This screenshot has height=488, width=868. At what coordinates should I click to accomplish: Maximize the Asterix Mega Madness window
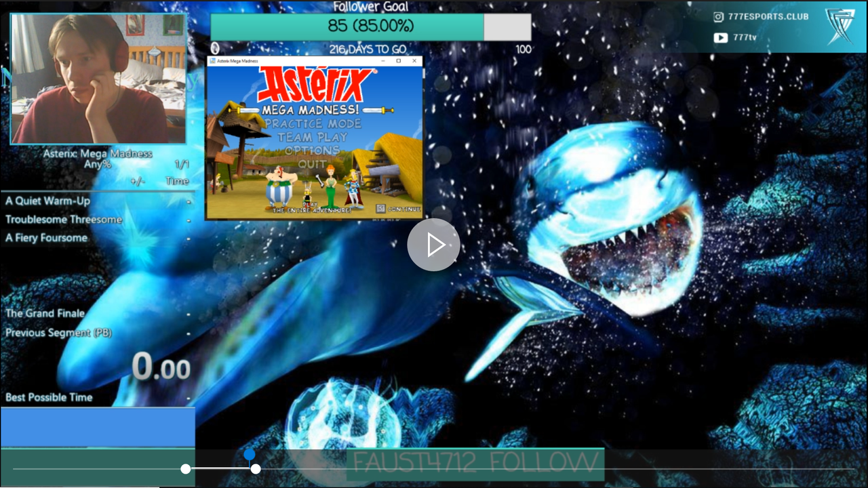(399, 61)
